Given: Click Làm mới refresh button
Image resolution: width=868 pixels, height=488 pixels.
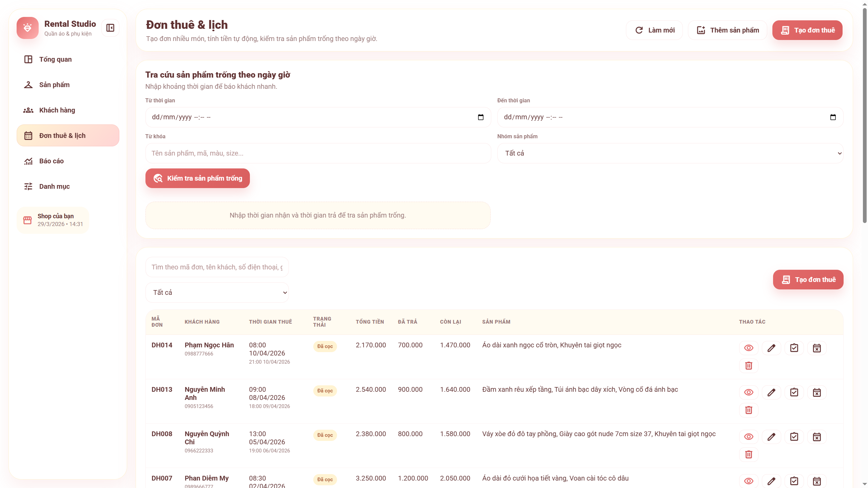Looking at the screenshot, I should [x=654, y=30].
